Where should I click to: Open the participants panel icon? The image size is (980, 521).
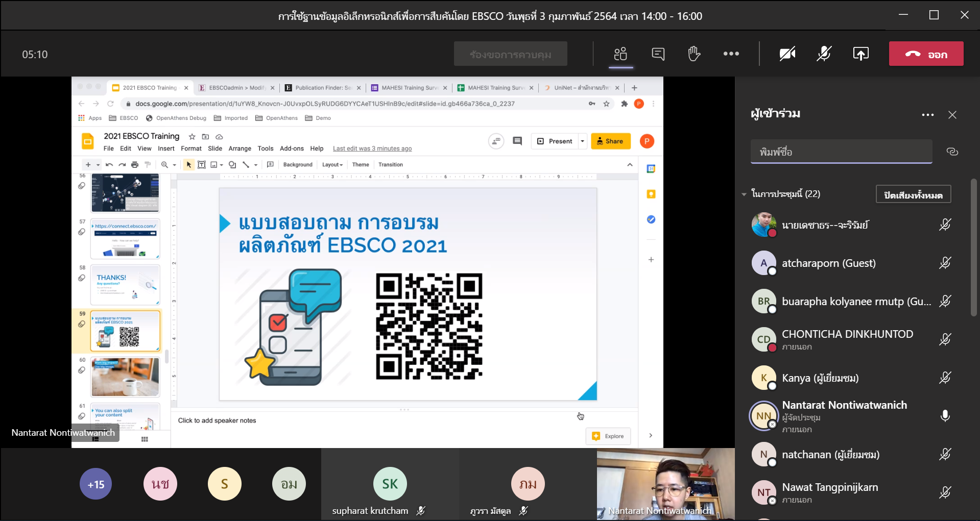coord(620,54)
